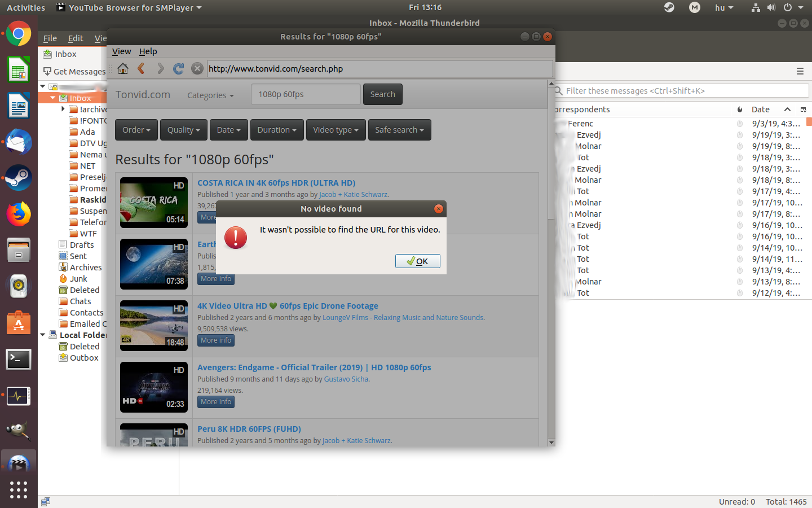Launch LibreOffice Writer from the dock
812x508 pixels.
click(19, 106)
